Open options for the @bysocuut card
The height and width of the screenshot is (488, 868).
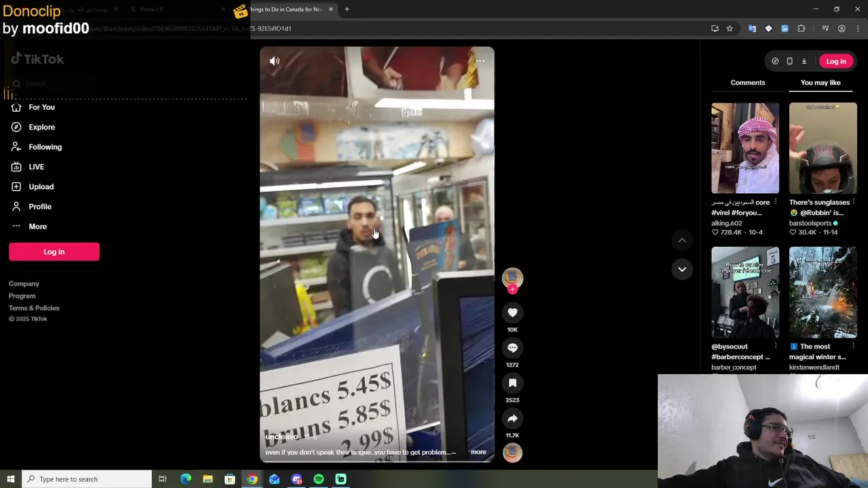[776, 346]
